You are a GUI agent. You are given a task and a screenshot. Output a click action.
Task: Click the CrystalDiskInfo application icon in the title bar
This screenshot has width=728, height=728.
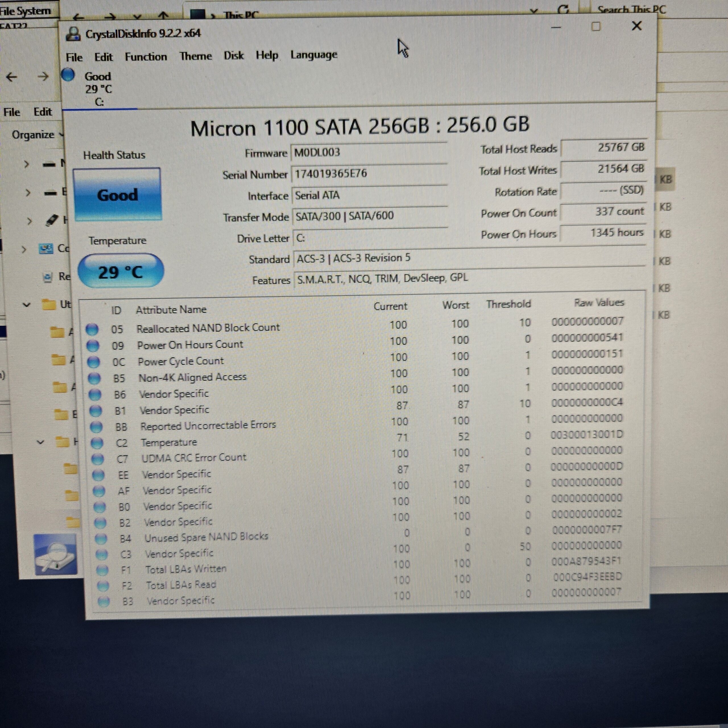tap(74, 33)
